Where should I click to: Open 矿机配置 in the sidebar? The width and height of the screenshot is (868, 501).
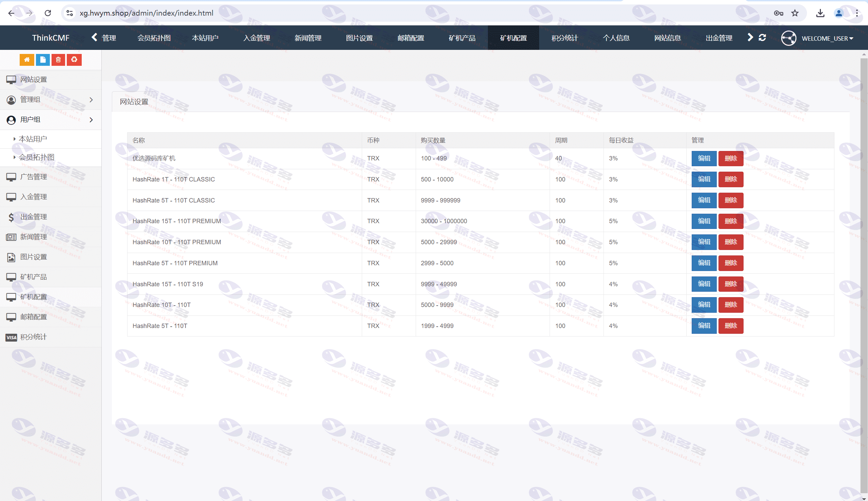[x=51, y=297]
